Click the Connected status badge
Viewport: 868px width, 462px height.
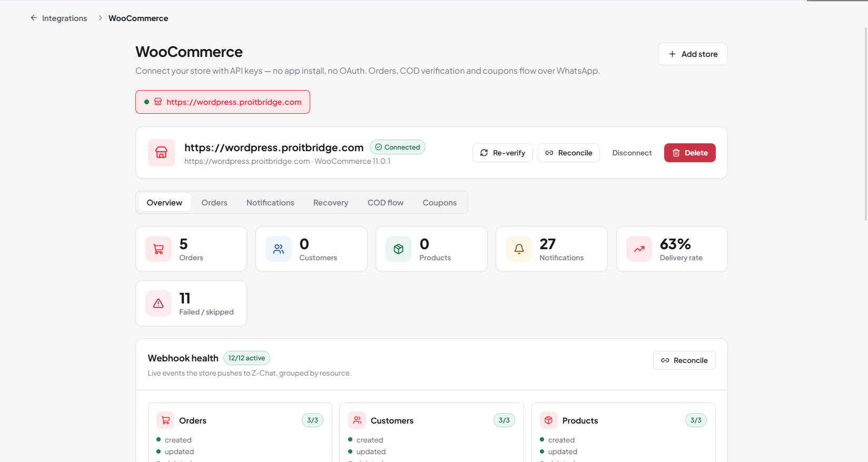[x=398, y=148]
